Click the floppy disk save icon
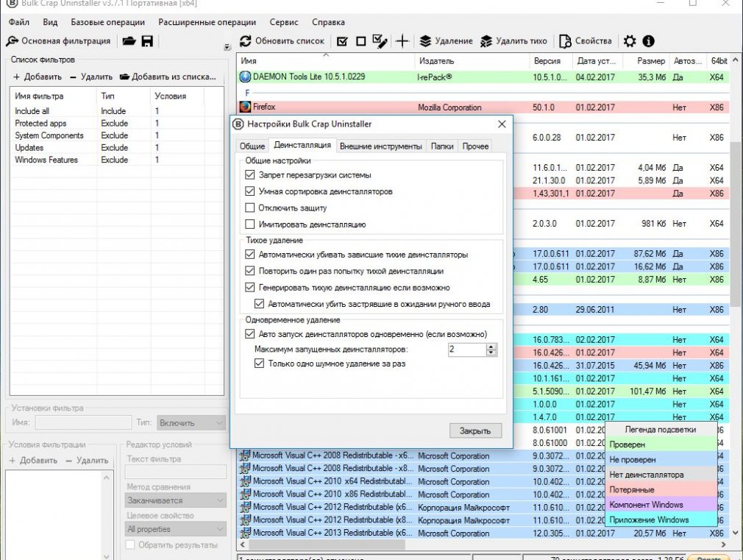This screenshot has height=560, width=743. (x=147, y=41)
